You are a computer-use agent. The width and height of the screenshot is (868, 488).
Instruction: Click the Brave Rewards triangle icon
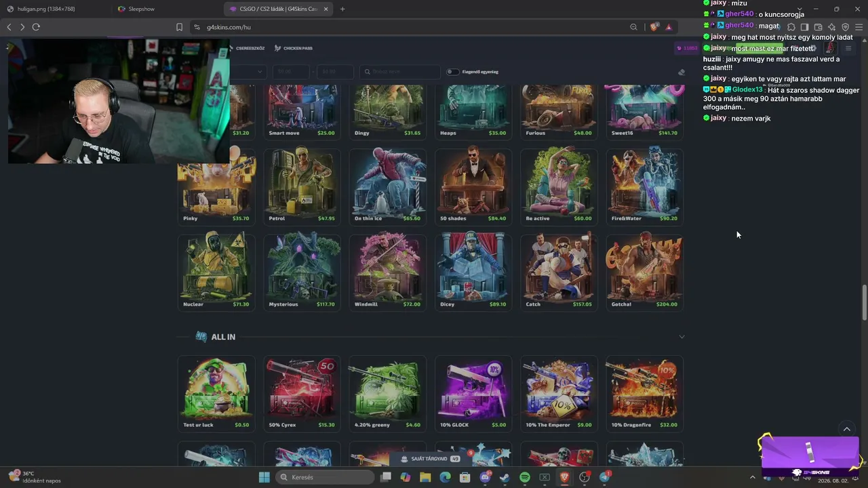[669, 27]
